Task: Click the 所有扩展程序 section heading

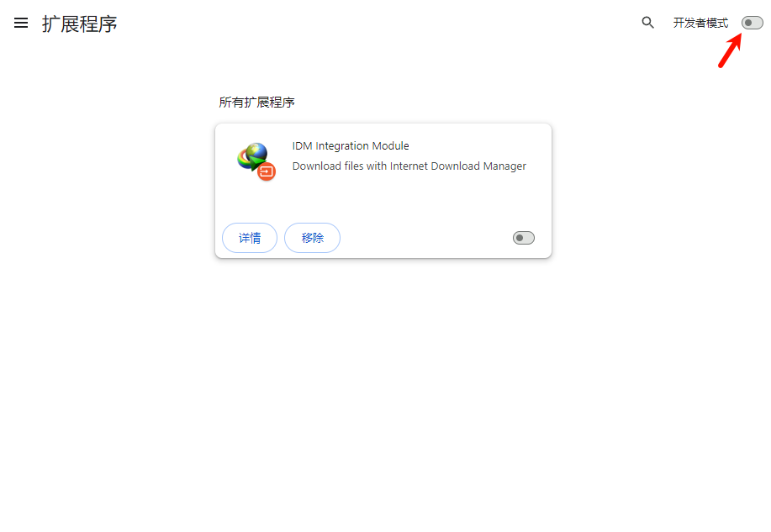Action: [x=256, y=103]
